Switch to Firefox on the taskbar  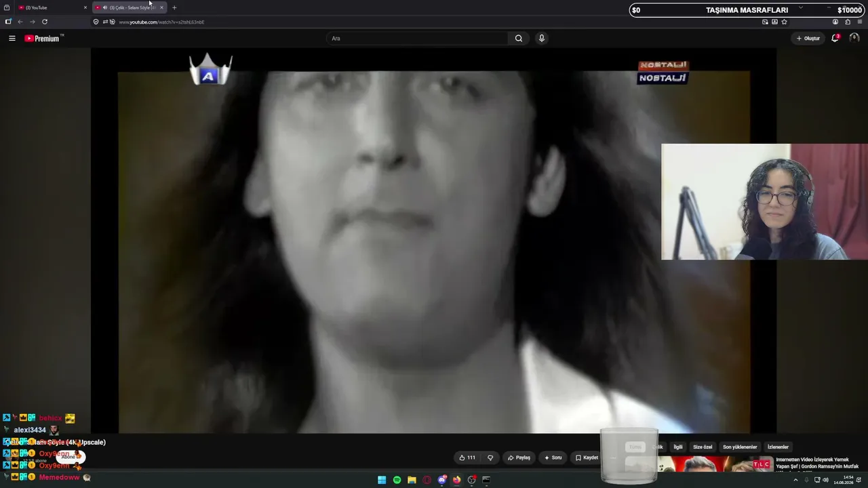[x=456, y=480]
